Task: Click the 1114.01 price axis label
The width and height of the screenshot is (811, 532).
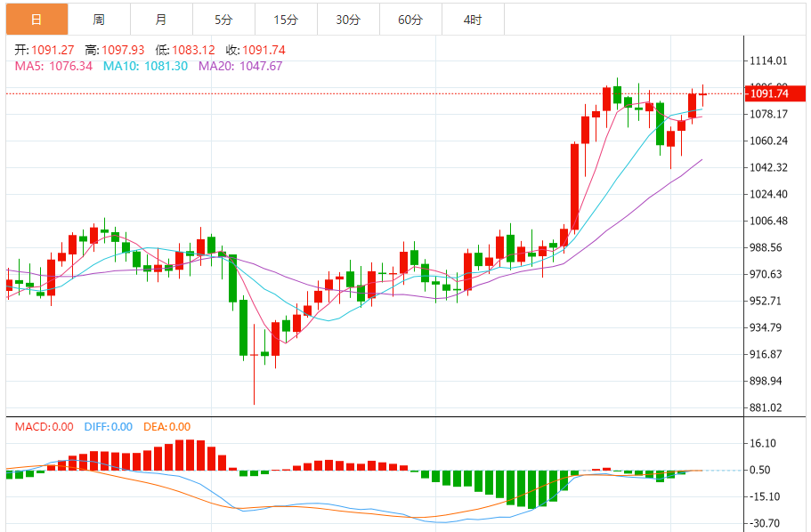Action: pyautogui.click(x=768, y=61)
